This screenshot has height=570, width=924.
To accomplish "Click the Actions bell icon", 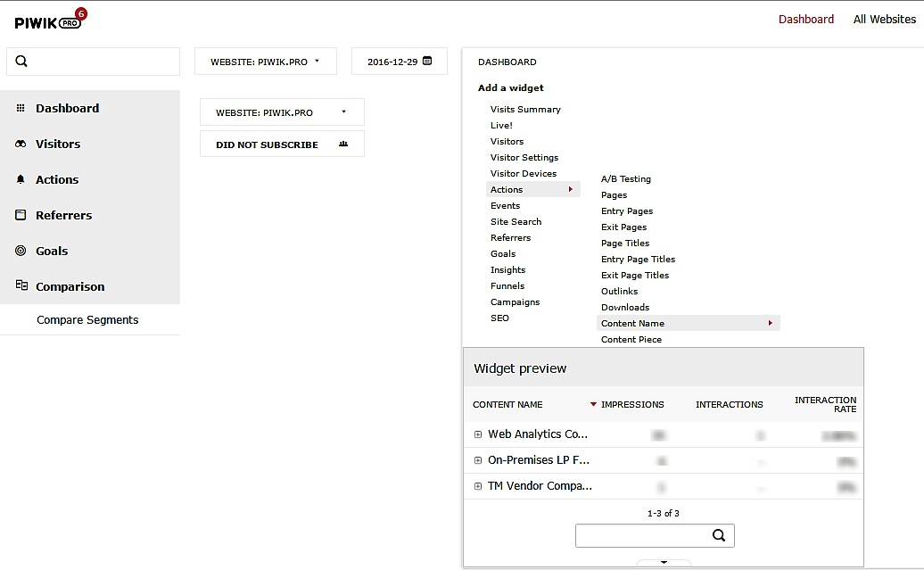I will point(20,179).
